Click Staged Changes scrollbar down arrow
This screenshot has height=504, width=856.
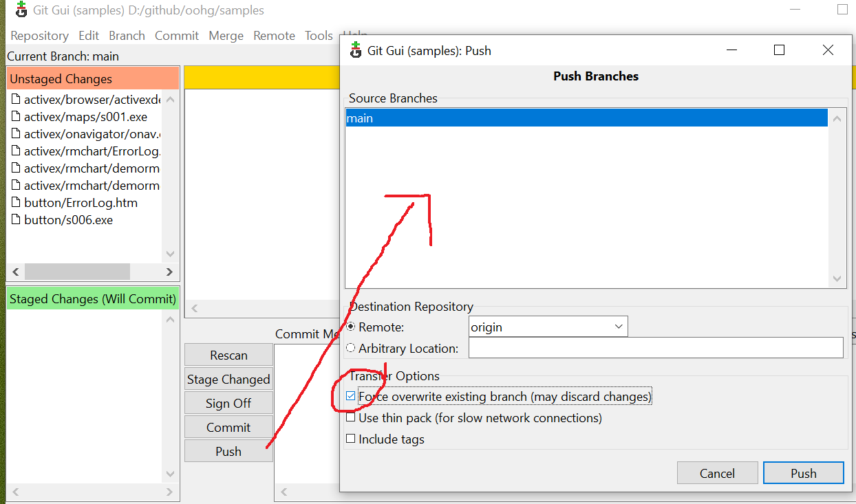click(x=170, y=474)
